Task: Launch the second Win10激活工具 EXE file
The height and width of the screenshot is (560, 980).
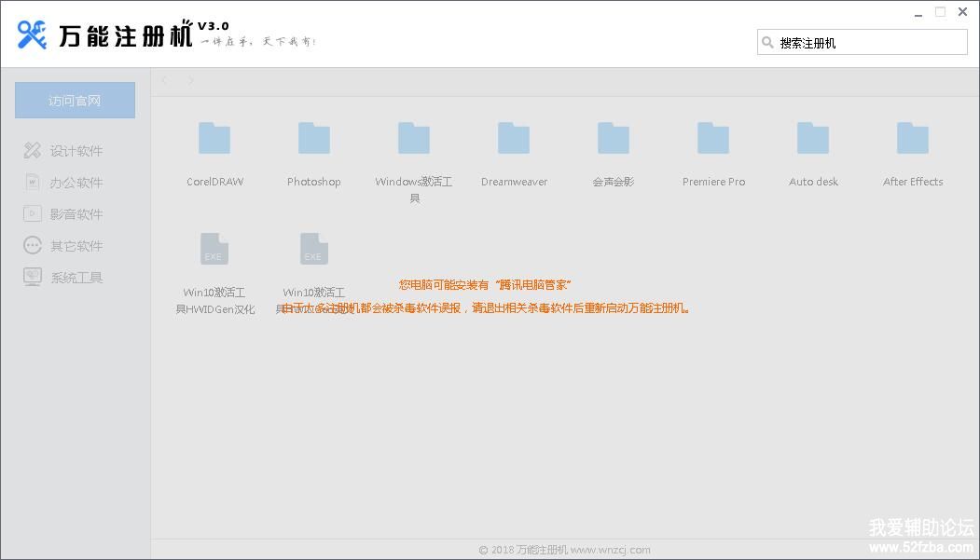Action: [x=313, y=249]
